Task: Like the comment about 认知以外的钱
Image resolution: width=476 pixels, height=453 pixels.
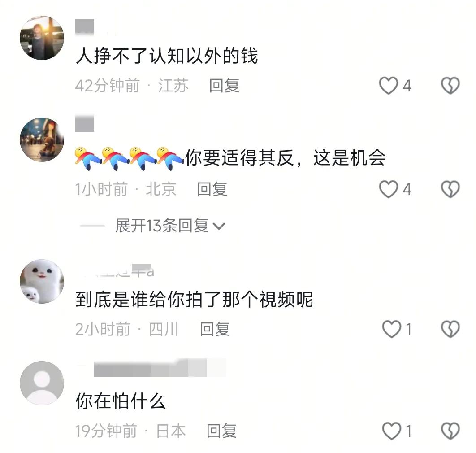Action: tap(388, 85)
